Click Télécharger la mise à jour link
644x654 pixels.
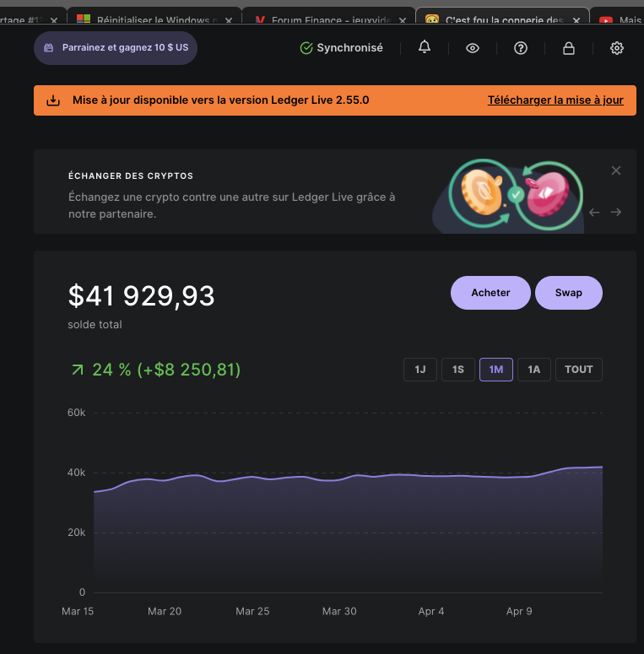tap(555, 100)
